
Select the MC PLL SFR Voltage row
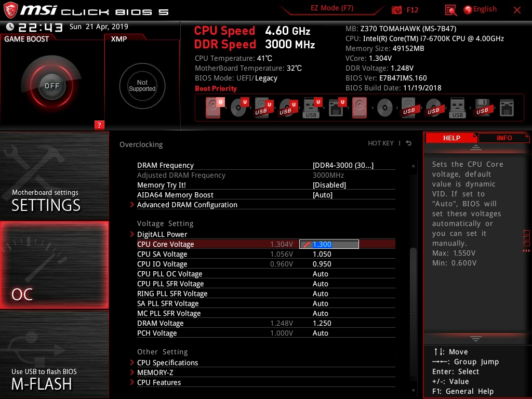click(x=266, y=313)
